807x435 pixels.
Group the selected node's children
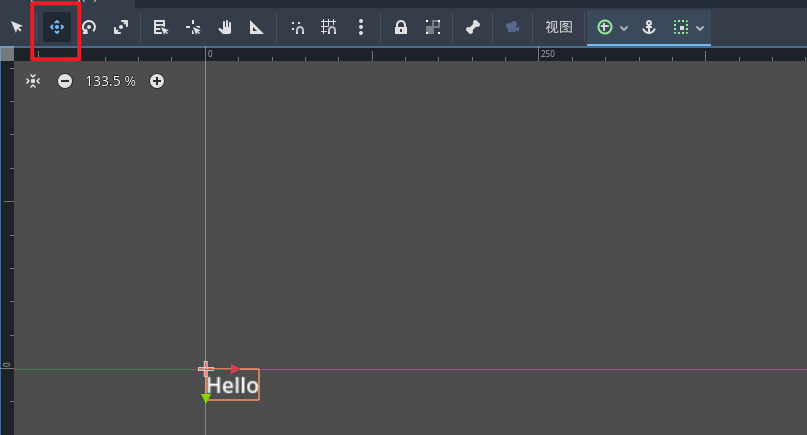pos(433,27)
